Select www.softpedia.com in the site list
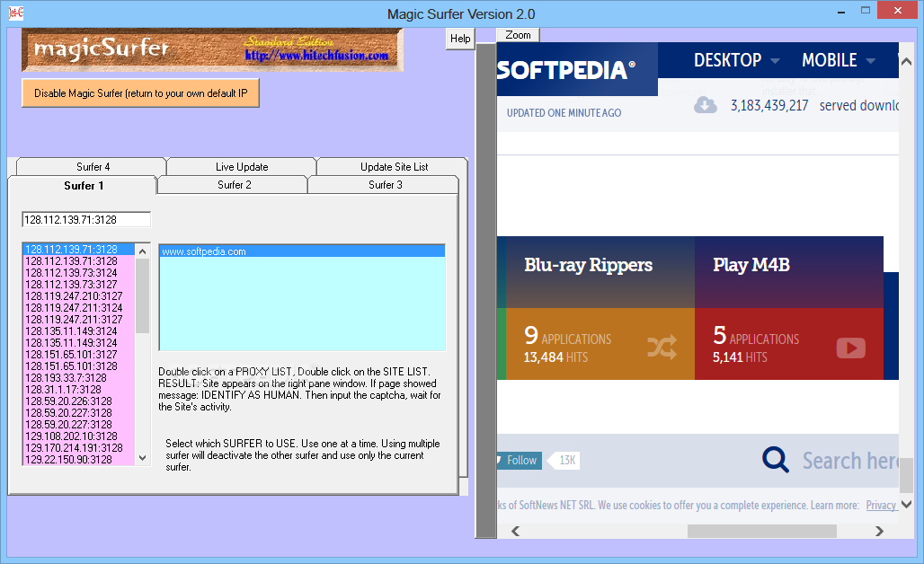The image size is (924, 564). tap(302, 251)
